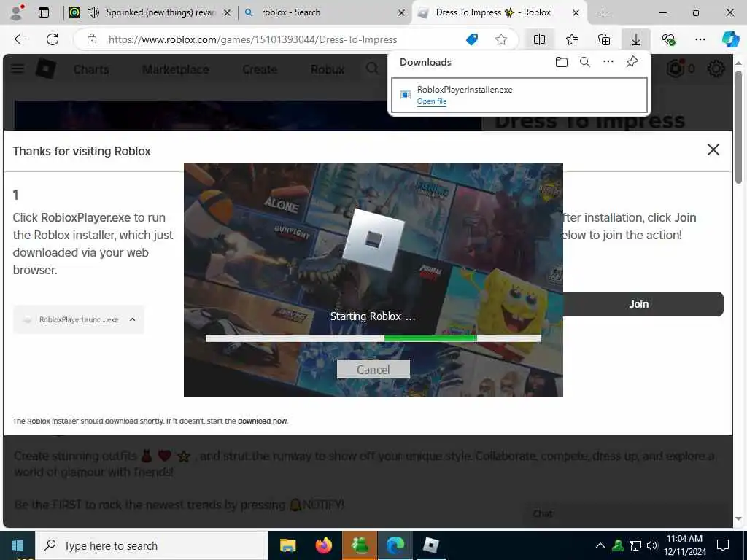Screen dimensions: 747x560
Task: Add this page to favorites star
Action: 500,39
